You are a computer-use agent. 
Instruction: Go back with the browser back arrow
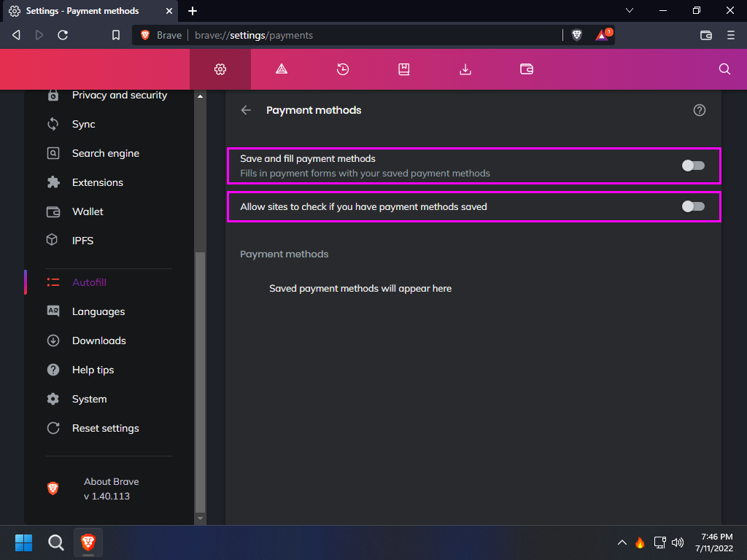coord(16,35)
